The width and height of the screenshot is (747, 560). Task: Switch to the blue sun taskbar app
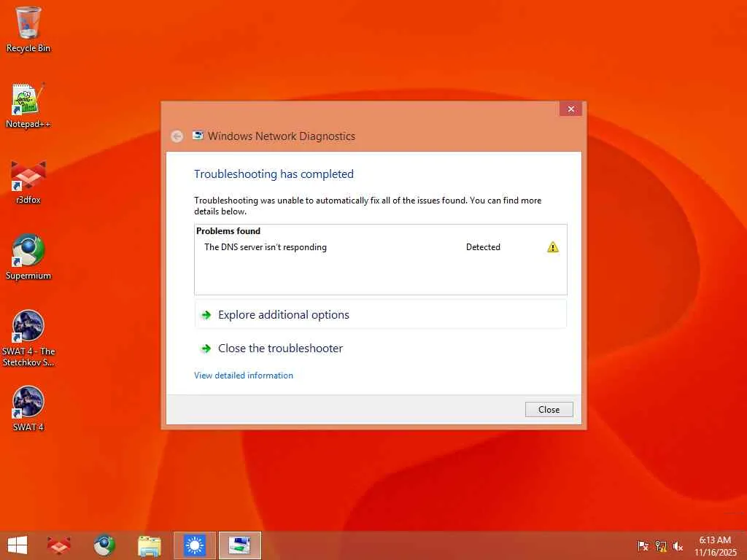tap(194, 545)
